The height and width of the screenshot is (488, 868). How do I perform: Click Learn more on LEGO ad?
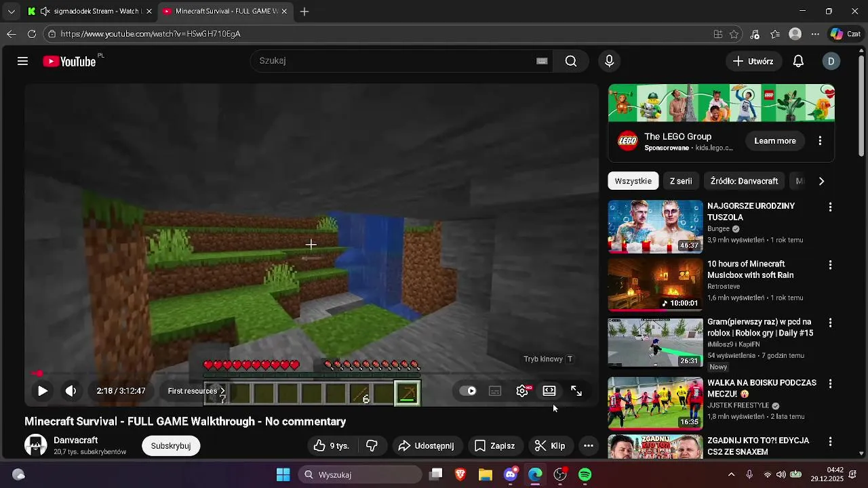775,141
